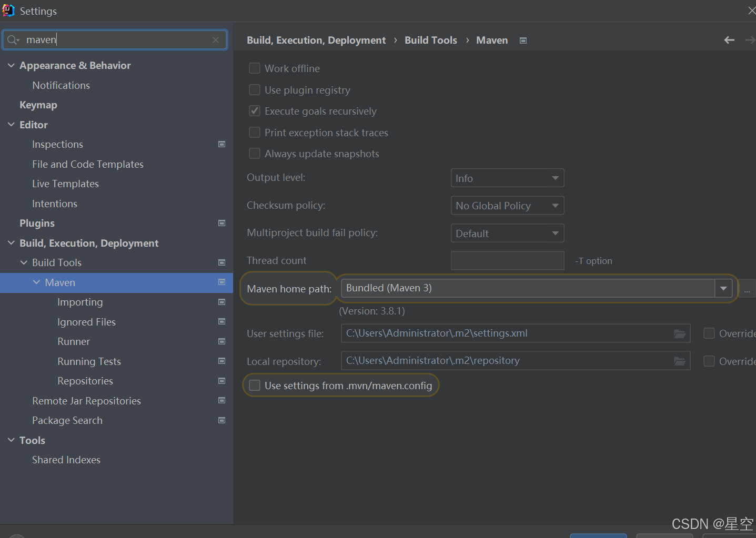
Task: Collapse the Build Tools node
Action: click(x=24, y=262)
